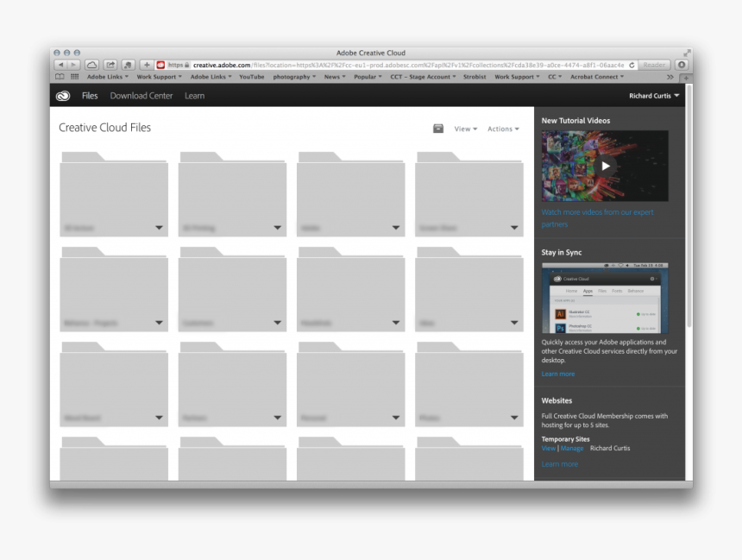Image resolution: width=742 pixels, height=560 pixels.
Task: Open a new tab with the tab bar plus
Action: [686, 77]
